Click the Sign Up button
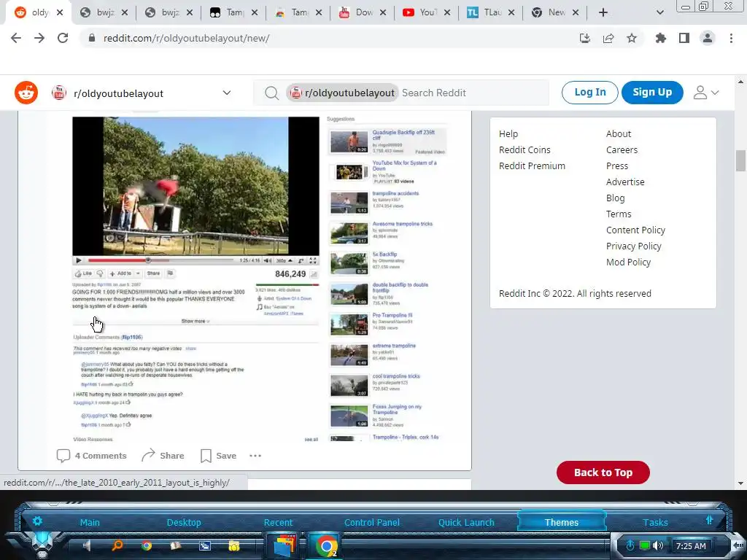The height and width of the screenshot is (560, 747). pos(652,93)
